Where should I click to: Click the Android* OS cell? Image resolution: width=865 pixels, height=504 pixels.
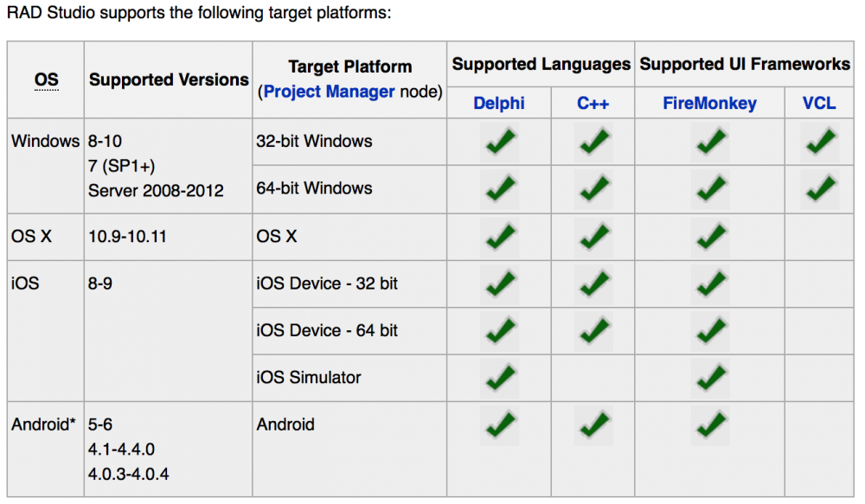tap(45, 449)
